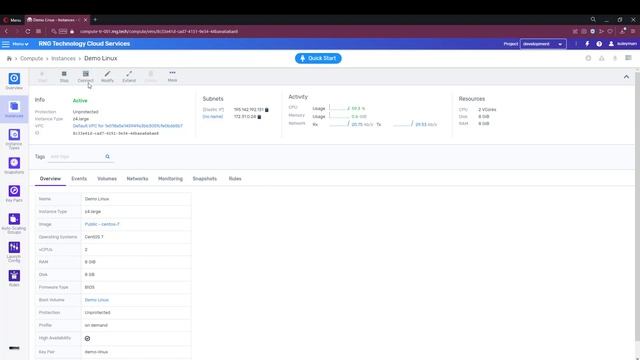640x360 pixels.
Task: Close the Demo Linux browser tab
Action: (85, 20)
